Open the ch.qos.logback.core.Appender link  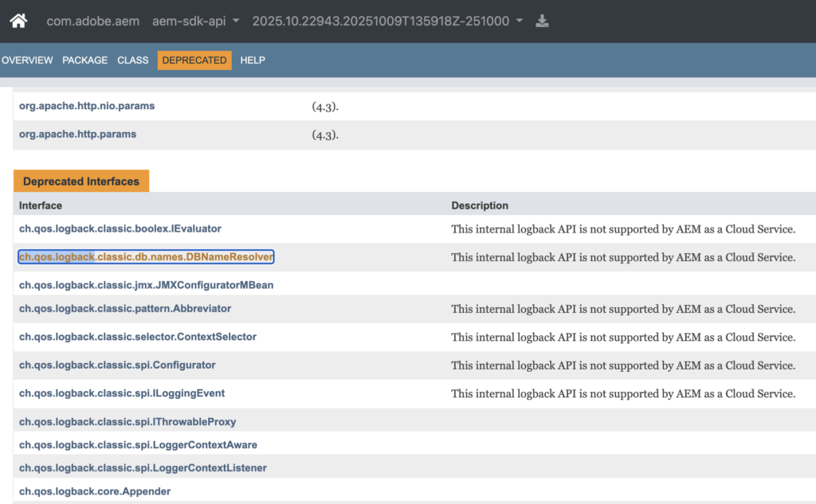95,491
